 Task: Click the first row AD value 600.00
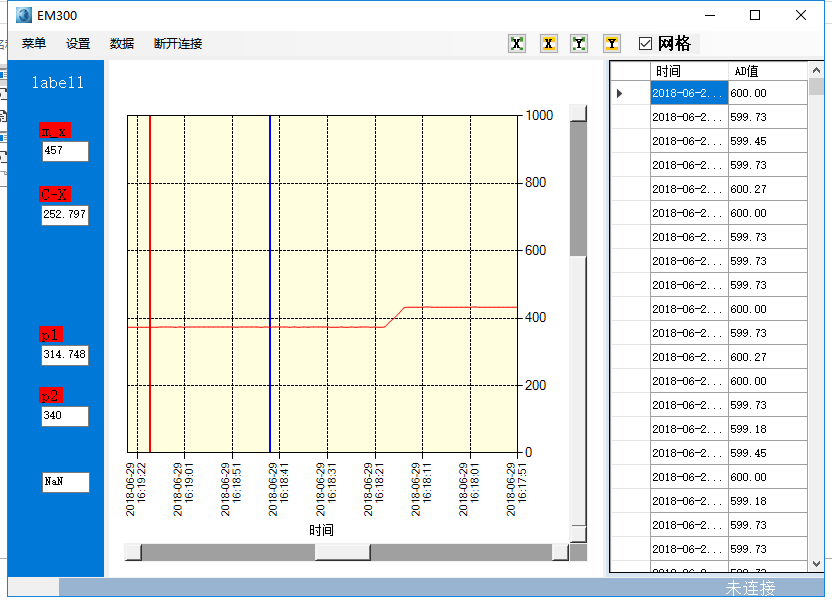pos(768,93)
